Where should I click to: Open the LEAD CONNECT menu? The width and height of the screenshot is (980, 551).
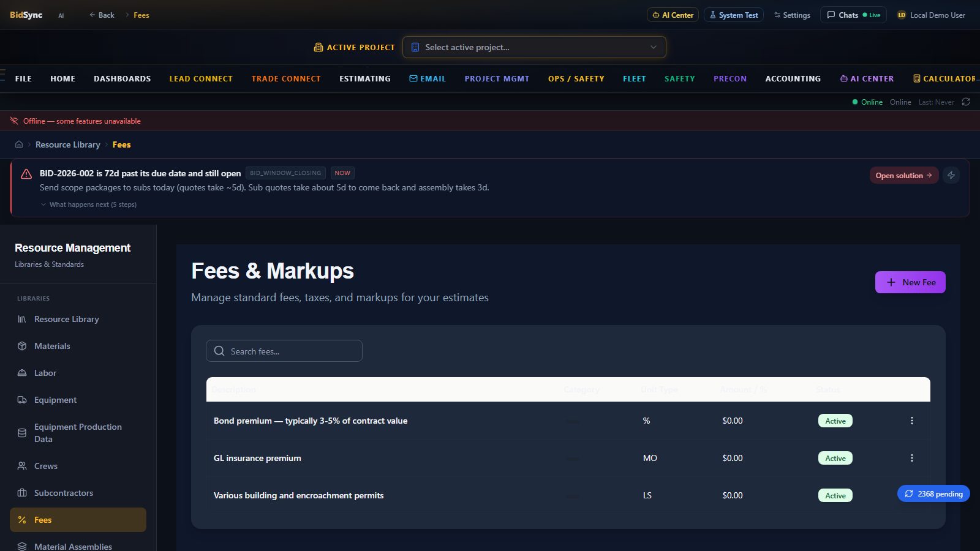coord(201,78)
